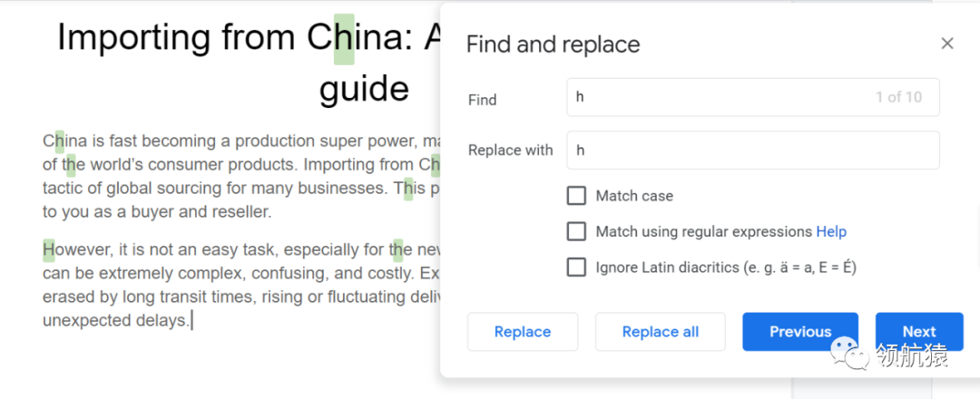Jump to the Next match

tap(918, 332)
